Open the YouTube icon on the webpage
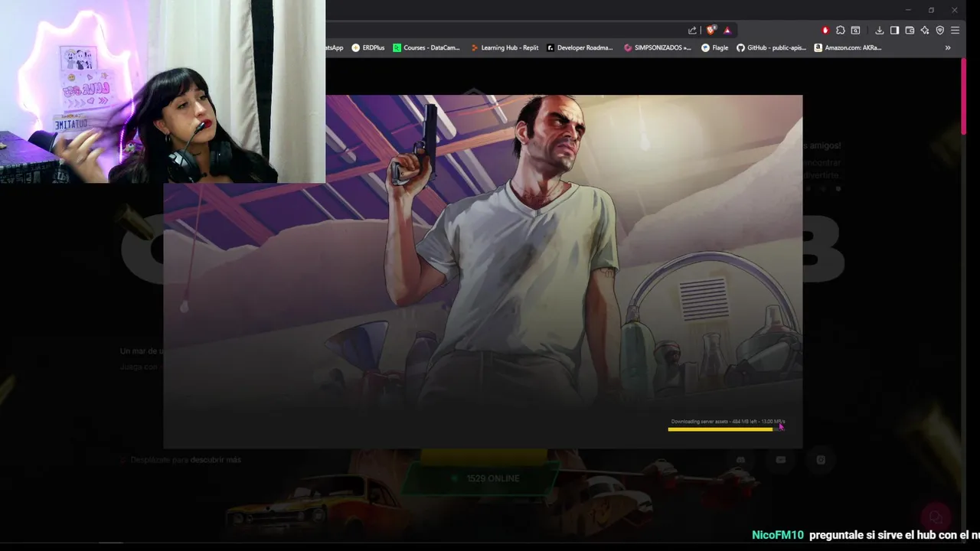The width and height of the screenshot is (980, 551). point(780,460)
